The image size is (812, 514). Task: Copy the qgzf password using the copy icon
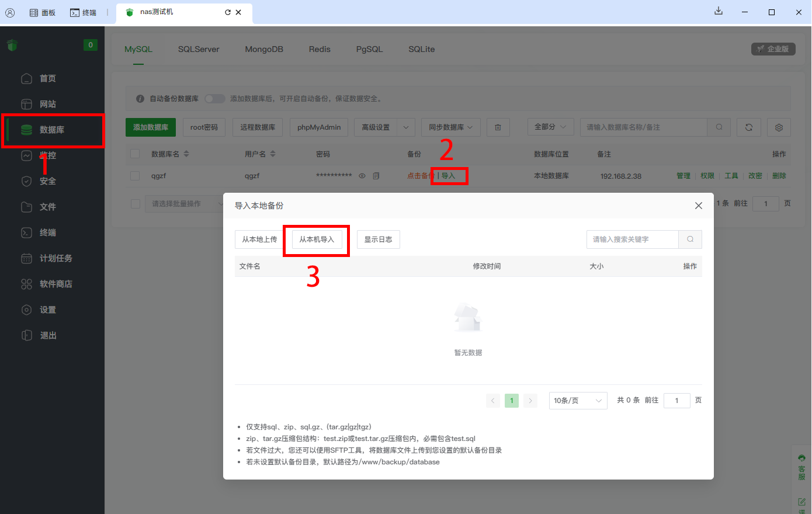pos(376,176)
